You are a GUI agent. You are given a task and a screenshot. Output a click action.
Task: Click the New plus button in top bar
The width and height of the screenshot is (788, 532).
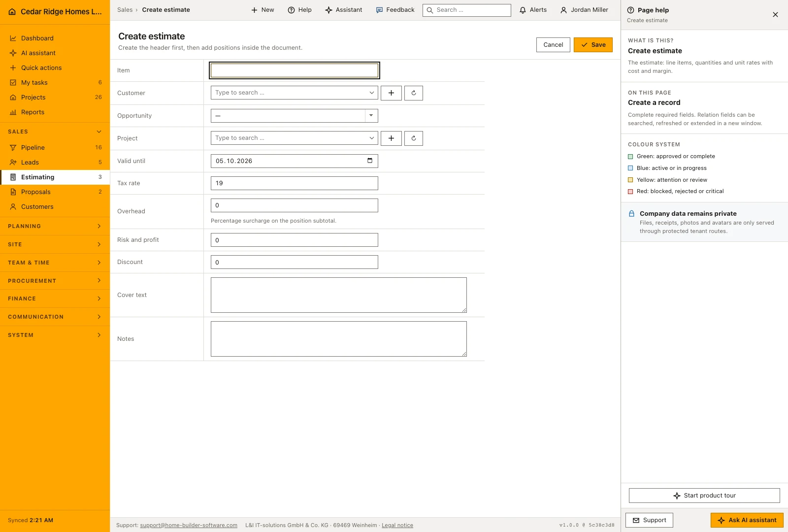point(263,10)
